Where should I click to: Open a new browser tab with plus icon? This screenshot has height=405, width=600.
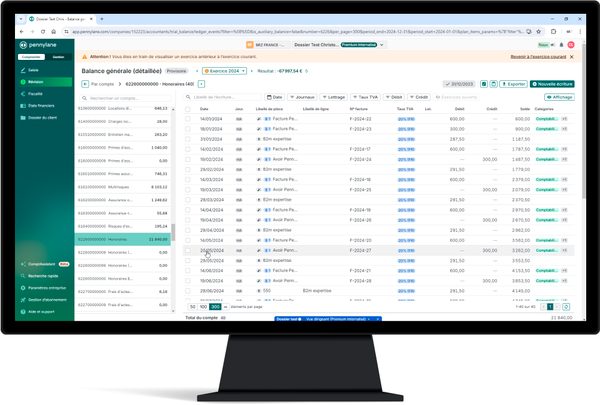[102, 19]
